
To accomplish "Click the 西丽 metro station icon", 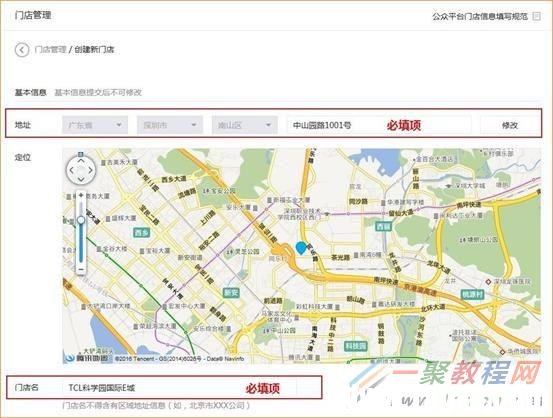I will (x=383, y=226).
